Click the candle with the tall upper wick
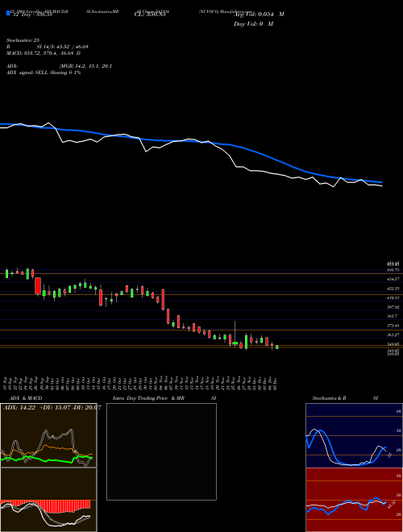Screen dimensions: 403x532 (235, 334)
